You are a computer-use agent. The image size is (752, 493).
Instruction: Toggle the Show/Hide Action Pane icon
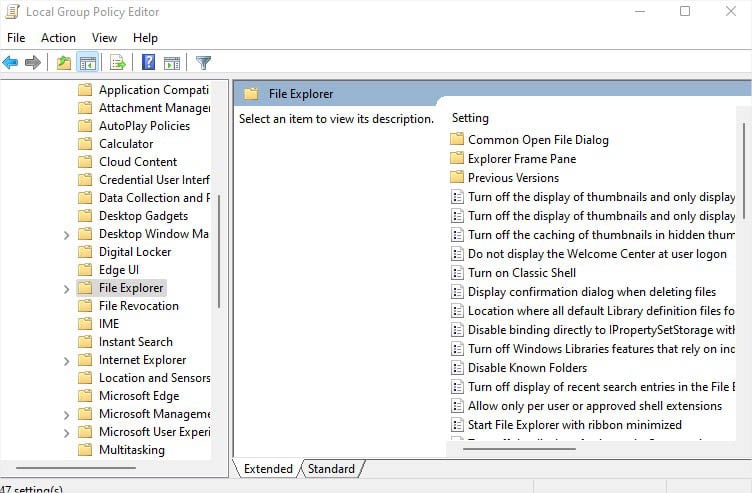pyautogui.click(x=172, y=62)
